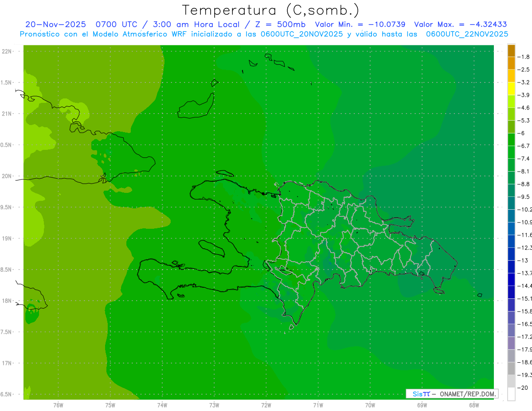This screenshot has height=411, width=532.
Task: Select the "20-Nov-2025" date text
Action: point(55,24)
